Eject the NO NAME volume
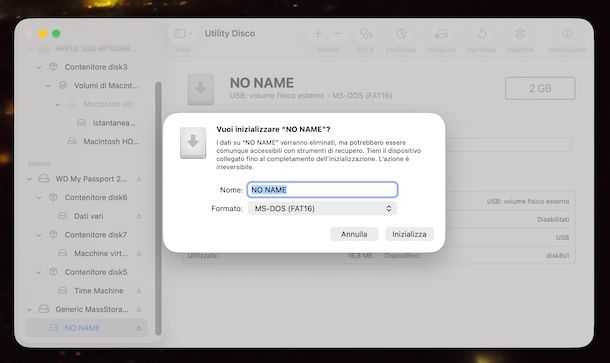Screen dimensions: 610x363 139,328
